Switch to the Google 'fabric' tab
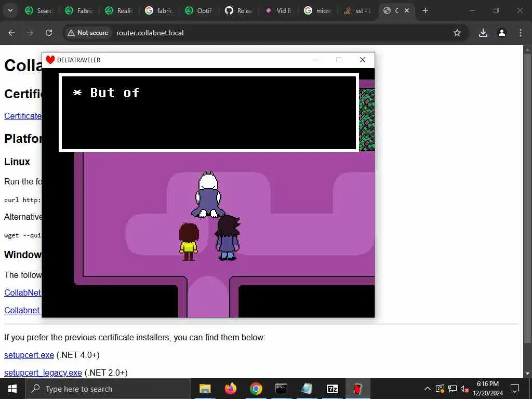Screen dimensions: 532x399 click(x=159, y=11)
